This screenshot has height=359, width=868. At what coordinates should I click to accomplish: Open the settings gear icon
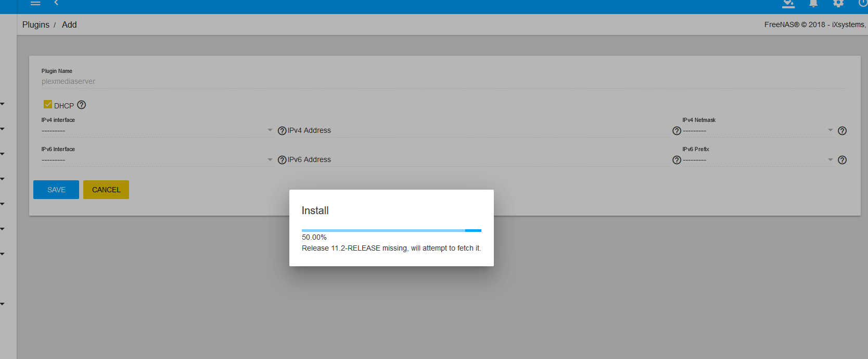pyautogui.click(x=838, y=3)
